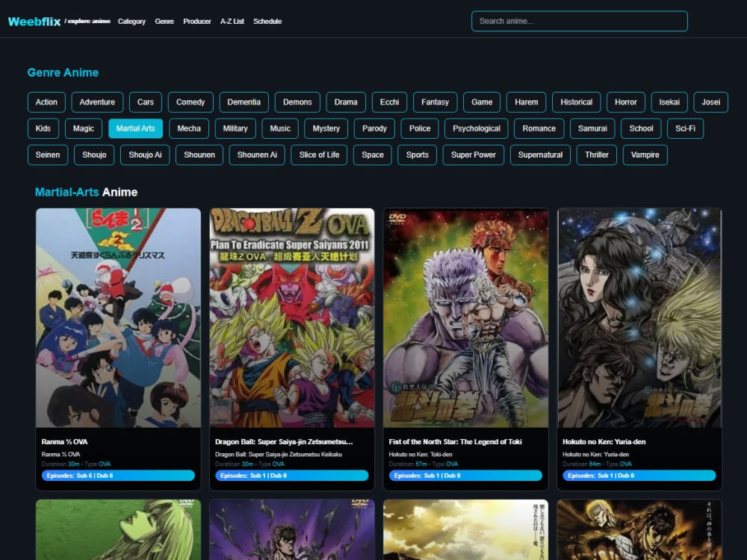
Task: Open the Ranma ½ OVA poster thumbnail
Action: click(118, 317)
